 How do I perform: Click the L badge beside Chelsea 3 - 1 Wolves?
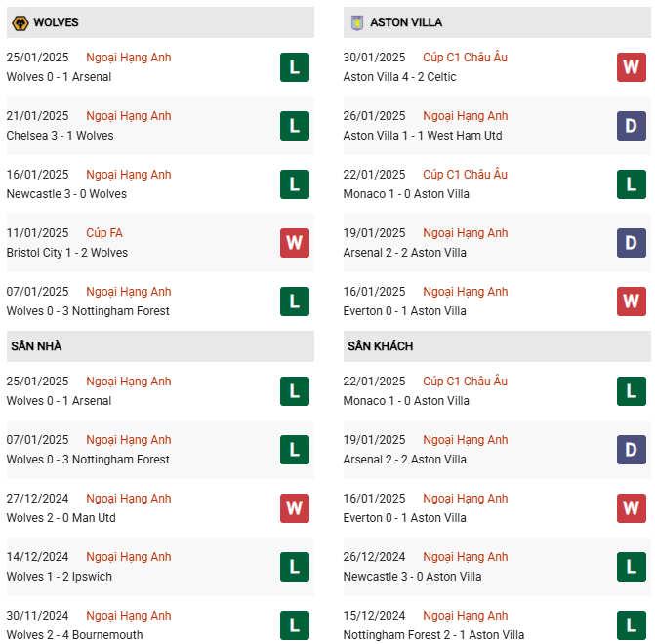click(294, 126)
